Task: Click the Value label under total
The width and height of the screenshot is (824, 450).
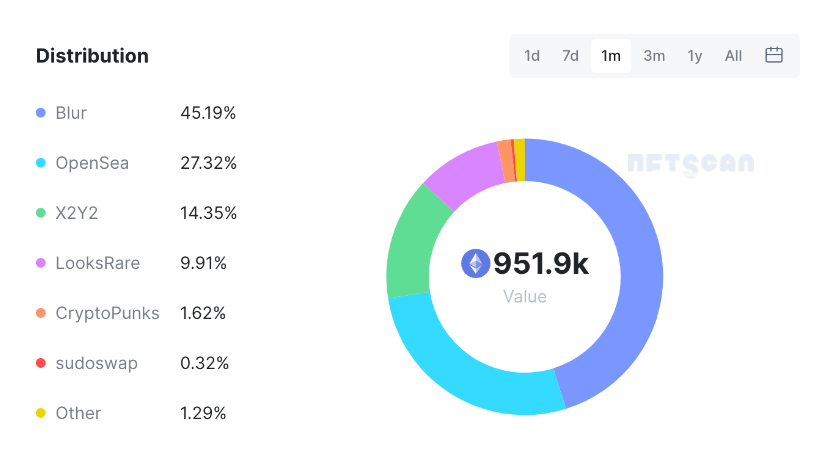Action: (x=525, y=296)
